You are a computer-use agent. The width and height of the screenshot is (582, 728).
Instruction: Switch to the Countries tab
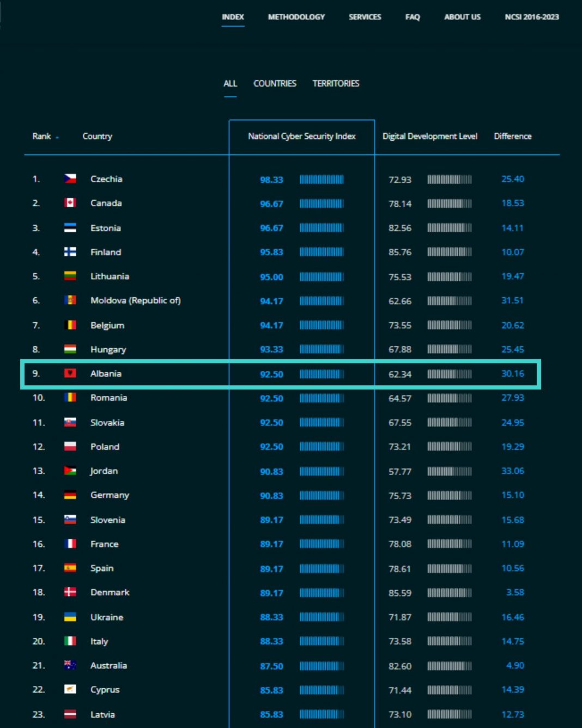275,83
